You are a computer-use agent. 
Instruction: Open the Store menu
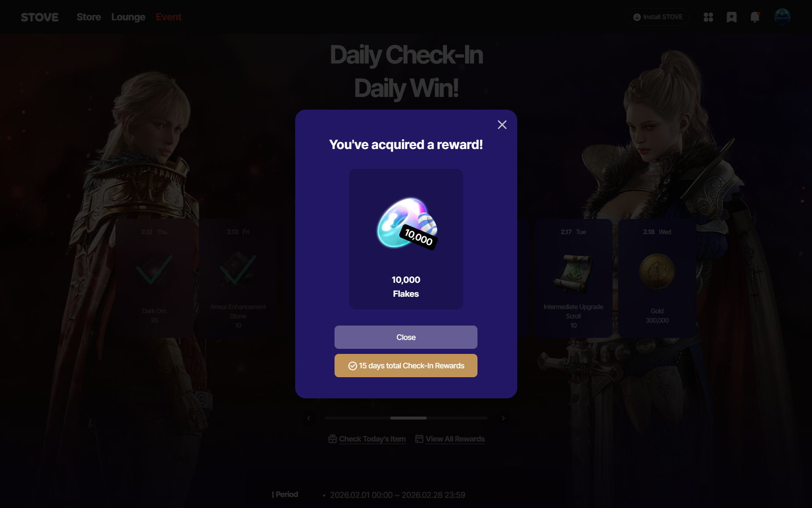click(x=89, y=17)
